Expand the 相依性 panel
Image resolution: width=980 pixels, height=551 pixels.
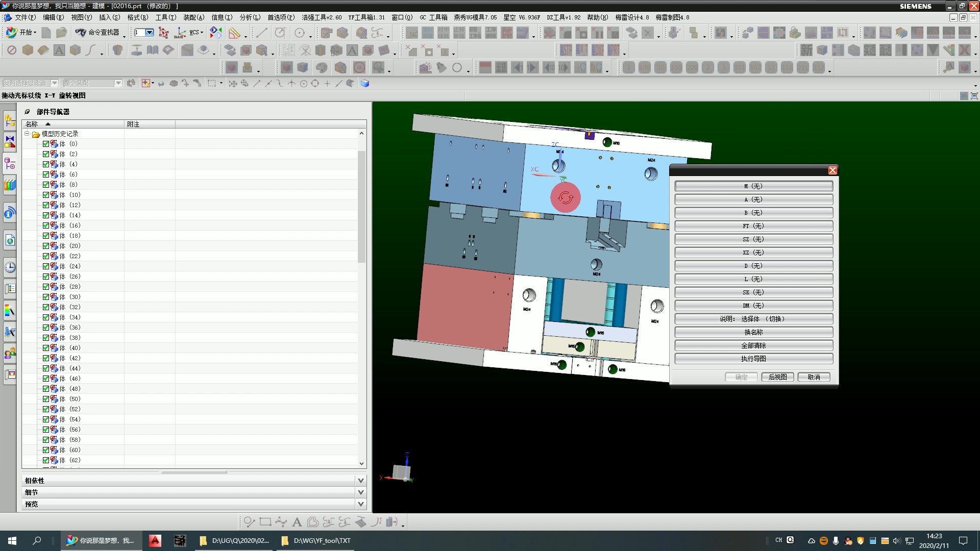[360, 481]
